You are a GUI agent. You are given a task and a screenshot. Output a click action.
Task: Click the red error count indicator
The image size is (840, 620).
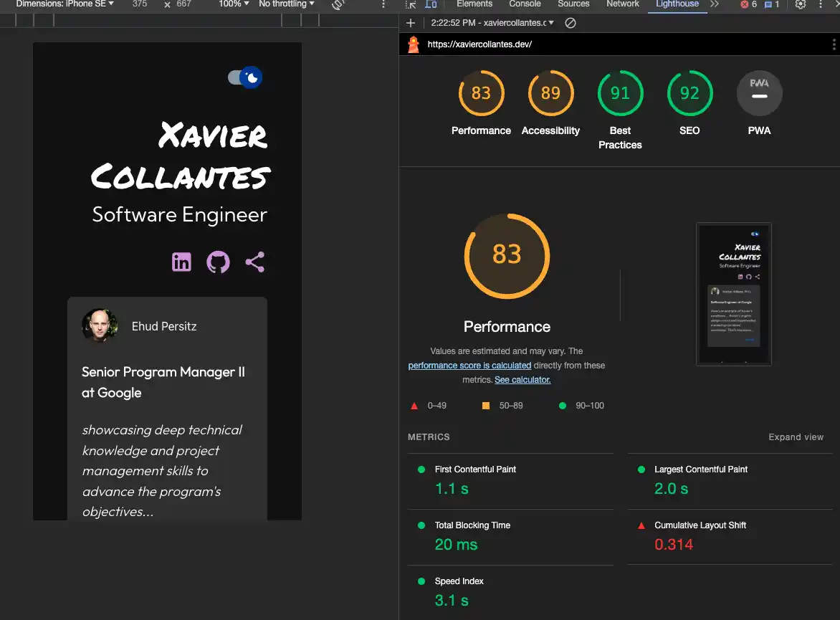coord(749,4)
